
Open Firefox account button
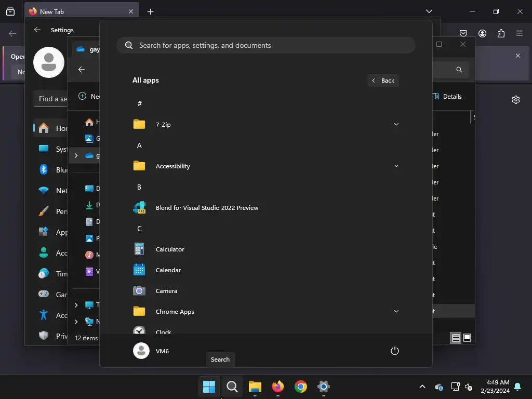[482, 33]
